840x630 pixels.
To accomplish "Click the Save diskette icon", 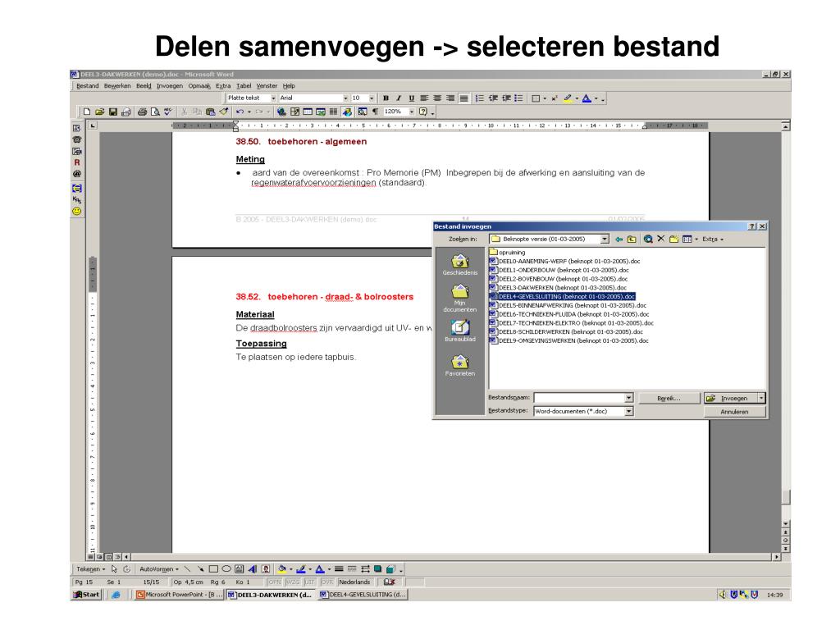I will pyautogui.click(x=112, y=112).
